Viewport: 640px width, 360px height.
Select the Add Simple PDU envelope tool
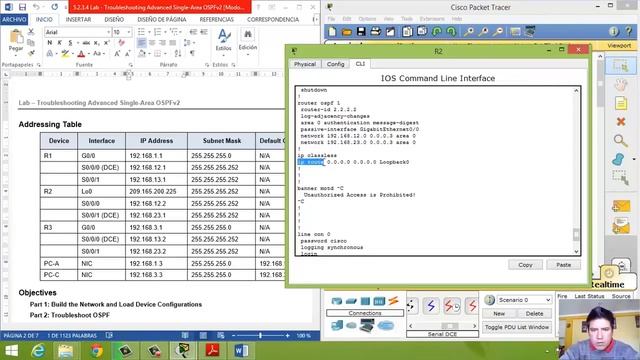click(620, 207)
